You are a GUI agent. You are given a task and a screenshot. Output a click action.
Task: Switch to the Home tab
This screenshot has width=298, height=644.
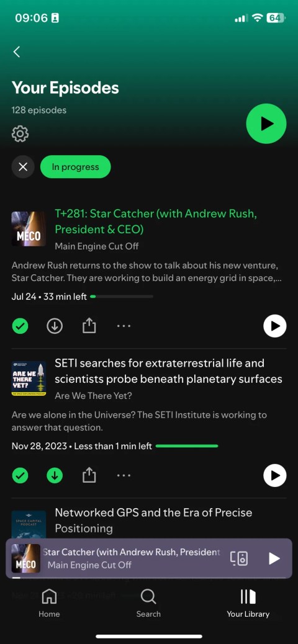point(49,604)
